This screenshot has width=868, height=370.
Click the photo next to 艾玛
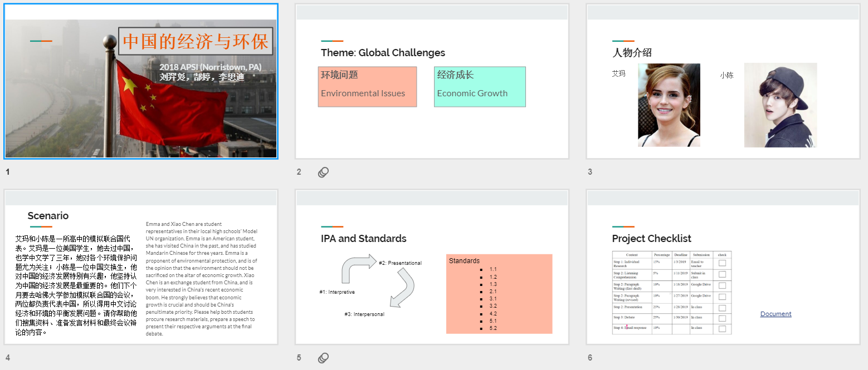coord(669,105)
